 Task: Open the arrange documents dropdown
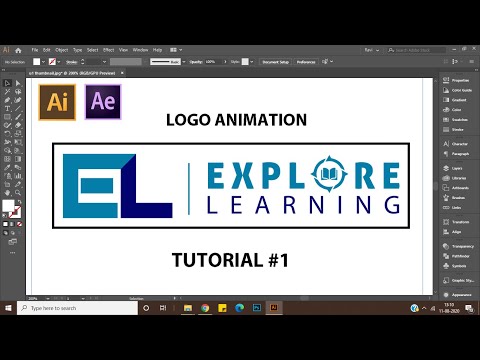pos(176,50)
